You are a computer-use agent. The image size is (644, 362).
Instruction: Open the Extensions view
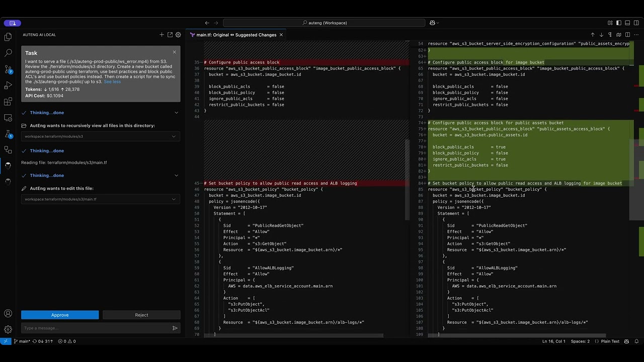point(8,102)
